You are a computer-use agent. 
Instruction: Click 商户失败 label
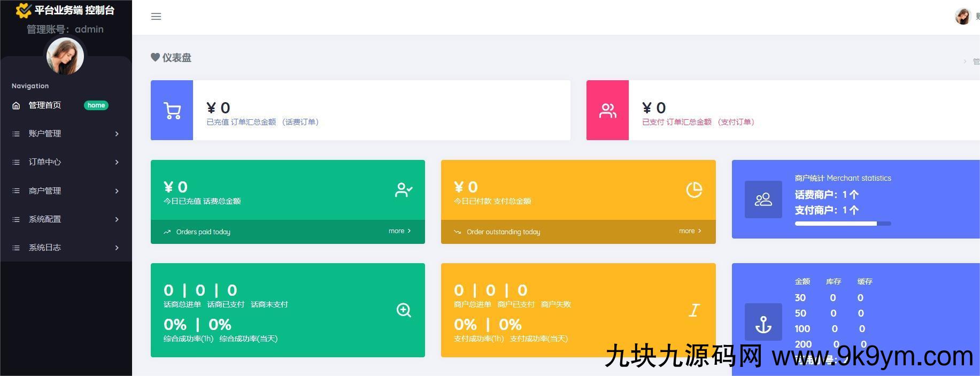[x=556, y=304]
